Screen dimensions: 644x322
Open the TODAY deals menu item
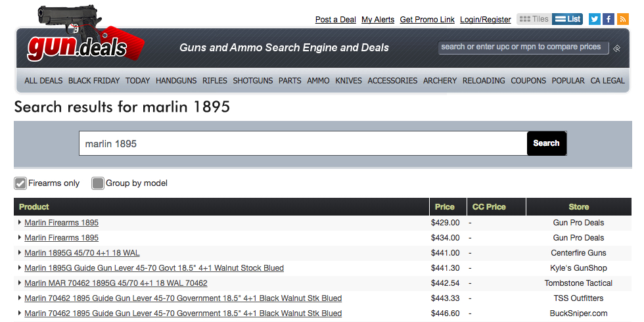pyautogui.click(x=137, y=80)
